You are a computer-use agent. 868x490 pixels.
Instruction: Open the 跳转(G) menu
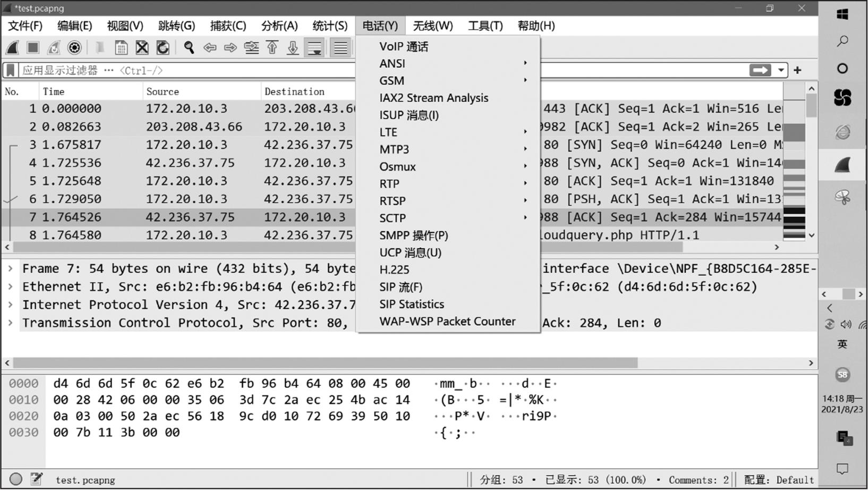coord(176,26)
